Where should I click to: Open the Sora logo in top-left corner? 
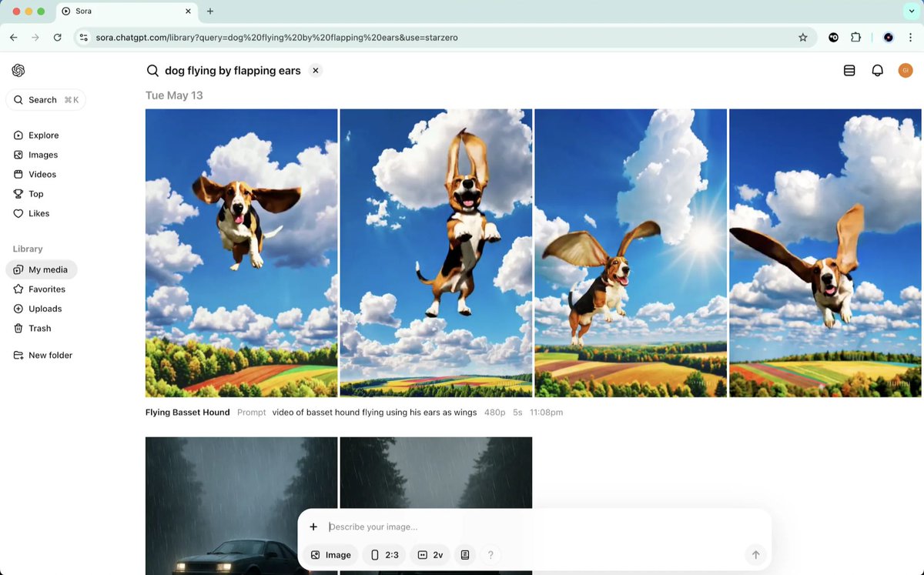(x=18, y=70)
